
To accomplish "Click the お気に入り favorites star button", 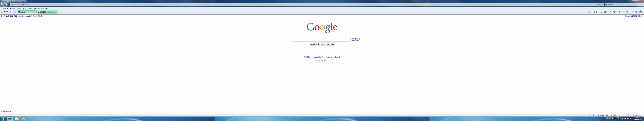I will coord(6,12).
